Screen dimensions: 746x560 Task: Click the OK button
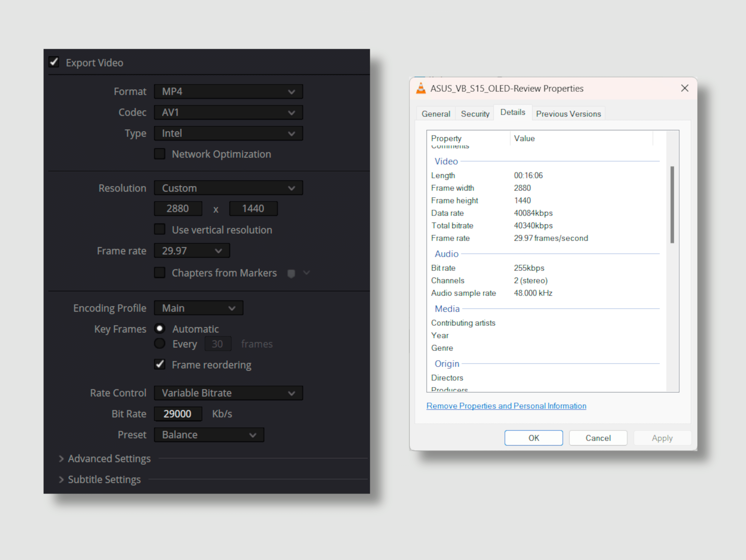(534, 438)
